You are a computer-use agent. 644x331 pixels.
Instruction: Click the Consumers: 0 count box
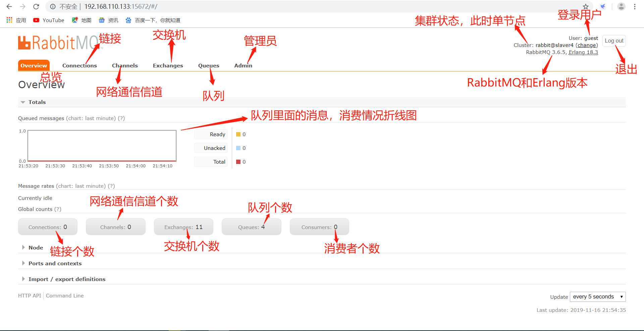click(319, 227)
